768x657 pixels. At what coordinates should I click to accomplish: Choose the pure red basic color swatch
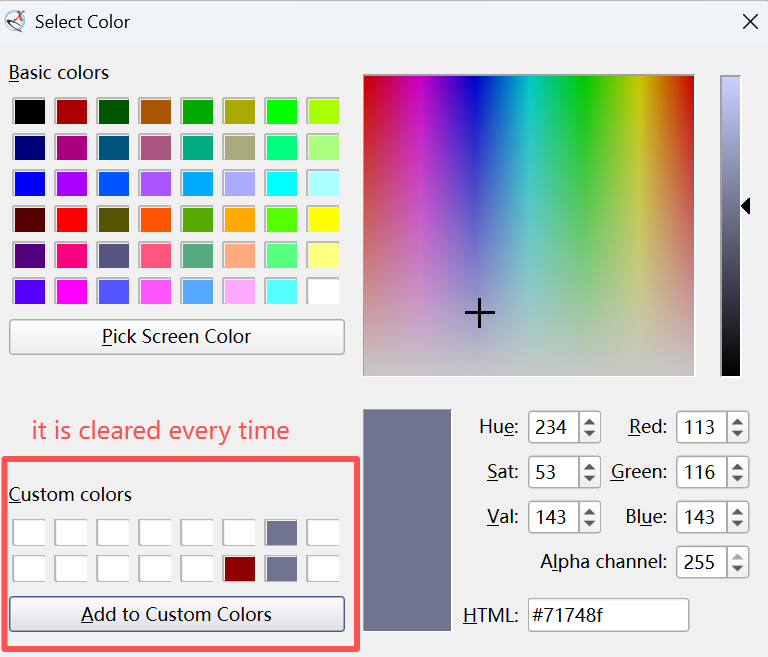71,219
